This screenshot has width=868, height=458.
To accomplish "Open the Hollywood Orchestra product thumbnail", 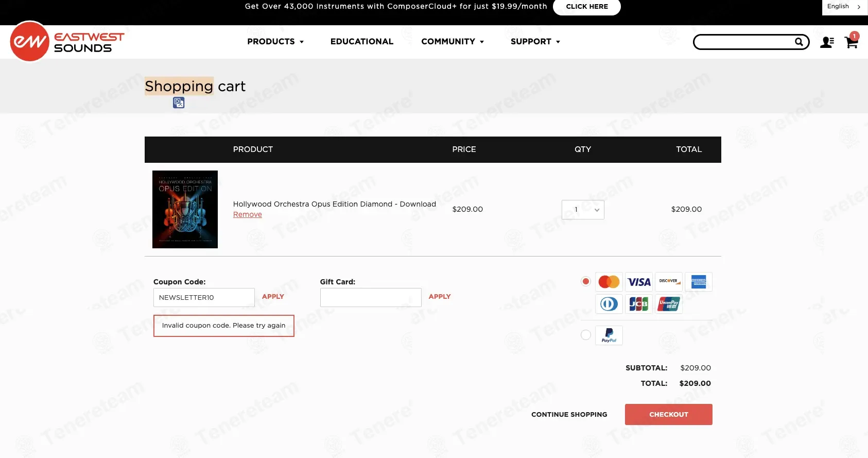I will click(x=185, y=210).
